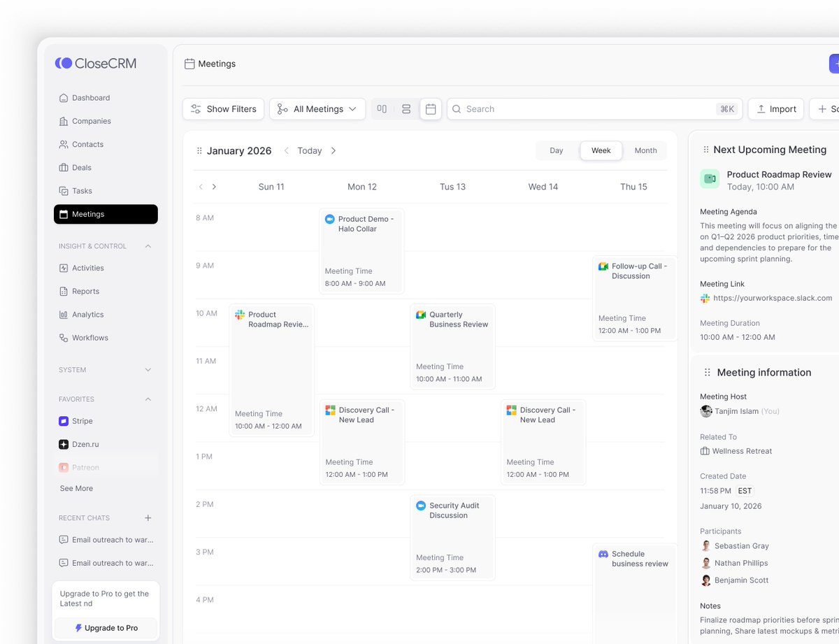Collapse the Insight & Control section
Screen dimensions: 839x644
tap(148, 246)
